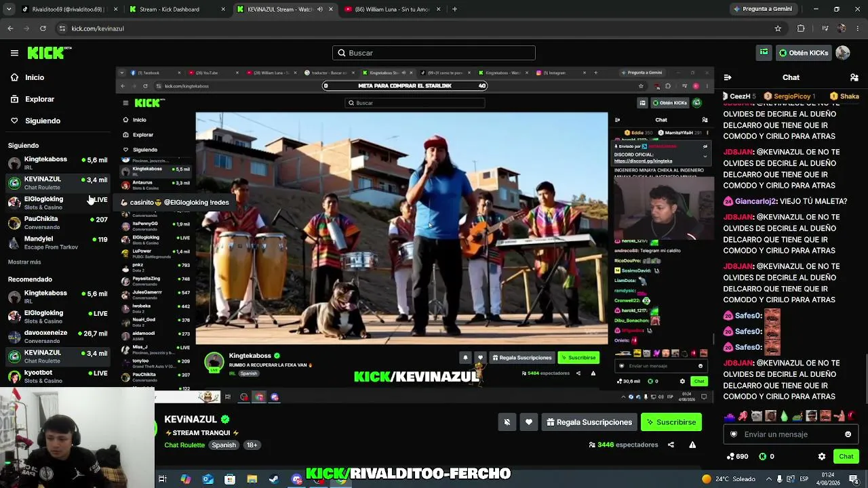Open the browser media controls icon
Image resolution: width=868 pixels, height=488 pixels.
(x=825, y=28)
